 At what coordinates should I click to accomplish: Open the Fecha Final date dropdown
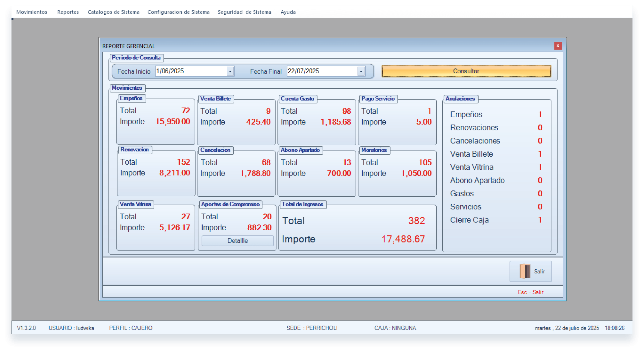tap(361, 71)
